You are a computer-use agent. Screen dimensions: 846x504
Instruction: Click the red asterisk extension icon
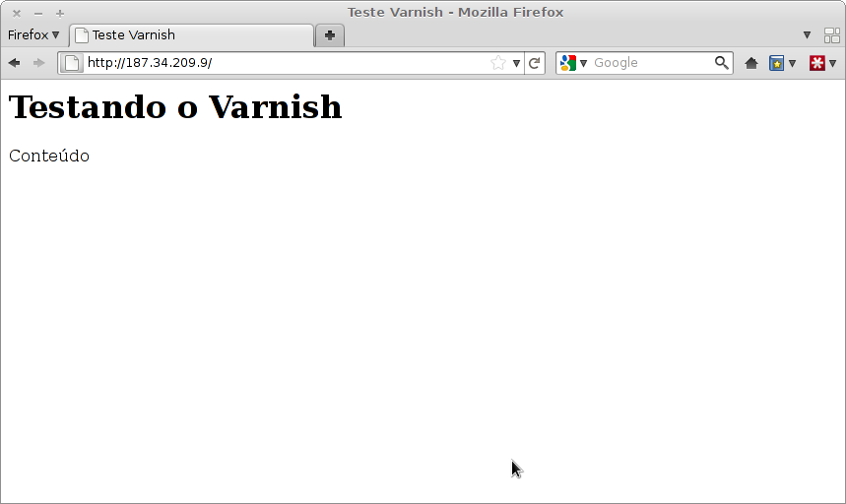[816, 63]
